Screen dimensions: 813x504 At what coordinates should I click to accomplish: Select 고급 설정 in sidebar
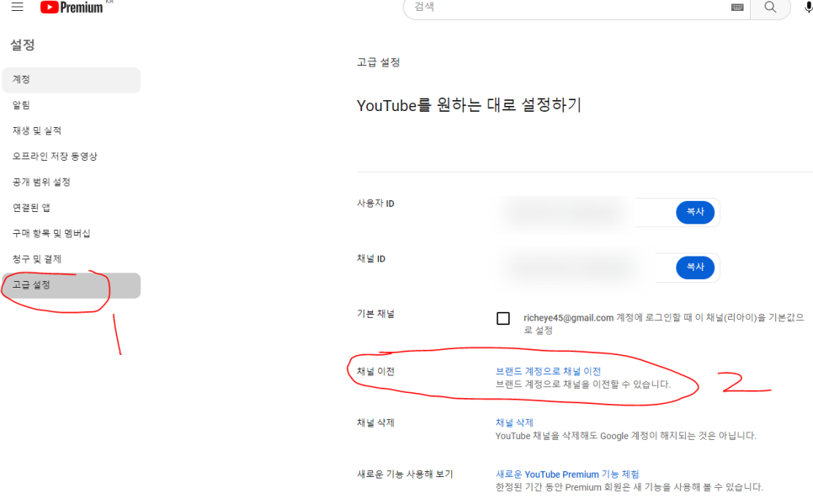point(71,285)
